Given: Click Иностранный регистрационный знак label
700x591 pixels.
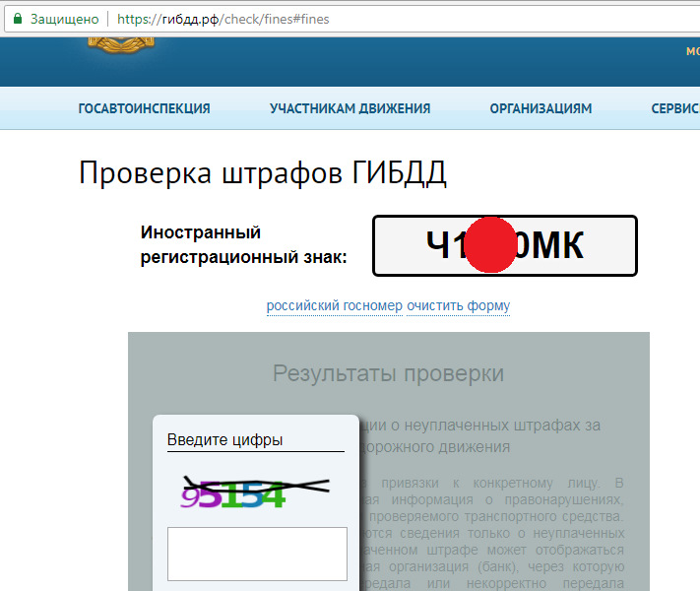Looking at the screenshot, I should click(x=244, y=245).
